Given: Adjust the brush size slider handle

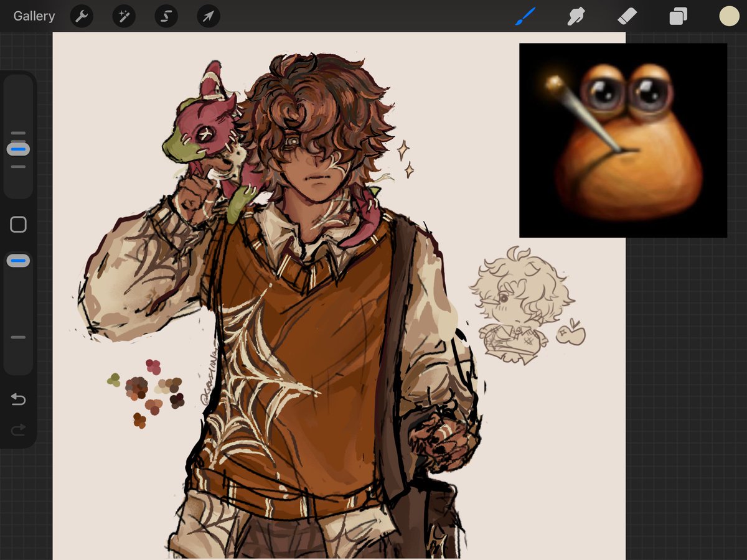Looking at the screenshot, I should 18,149.
